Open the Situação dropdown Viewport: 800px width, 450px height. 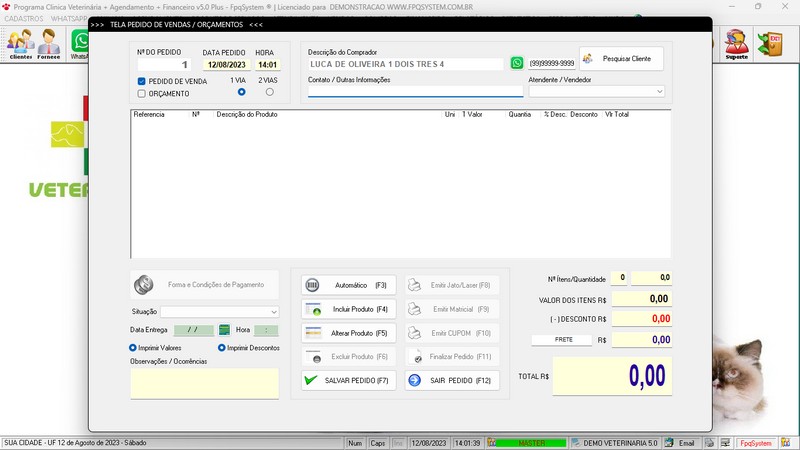pos(273,312)
